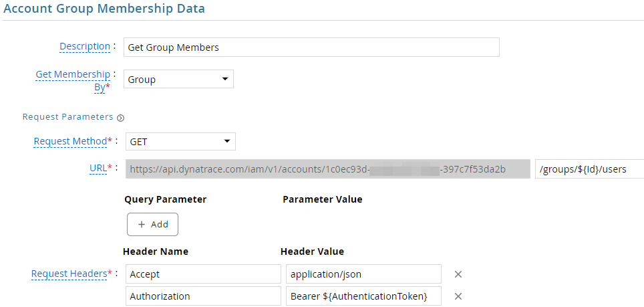
Task: Open the Request Method dropdown
Action: [x=180, y=142]
